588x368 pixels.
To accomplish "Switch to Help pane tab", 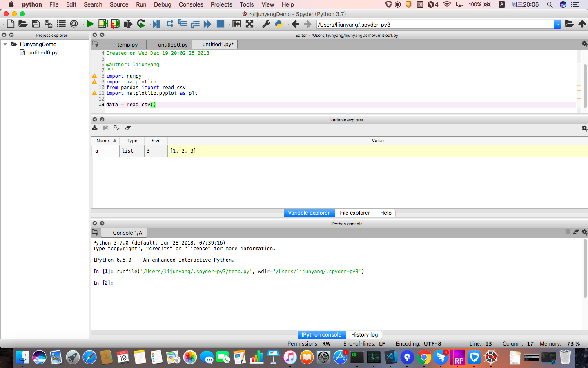I will (386, 213).
